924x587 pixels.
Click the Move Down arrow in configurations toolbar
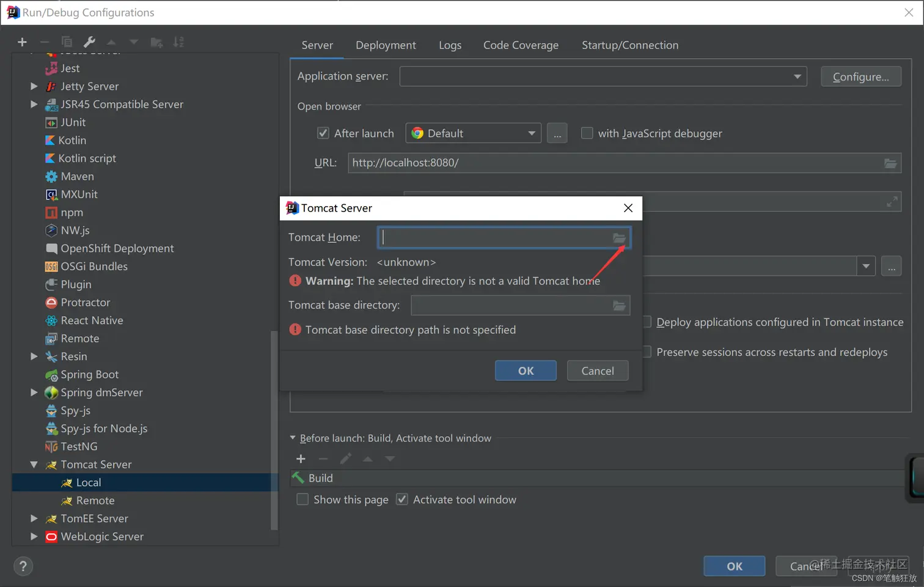134,42
